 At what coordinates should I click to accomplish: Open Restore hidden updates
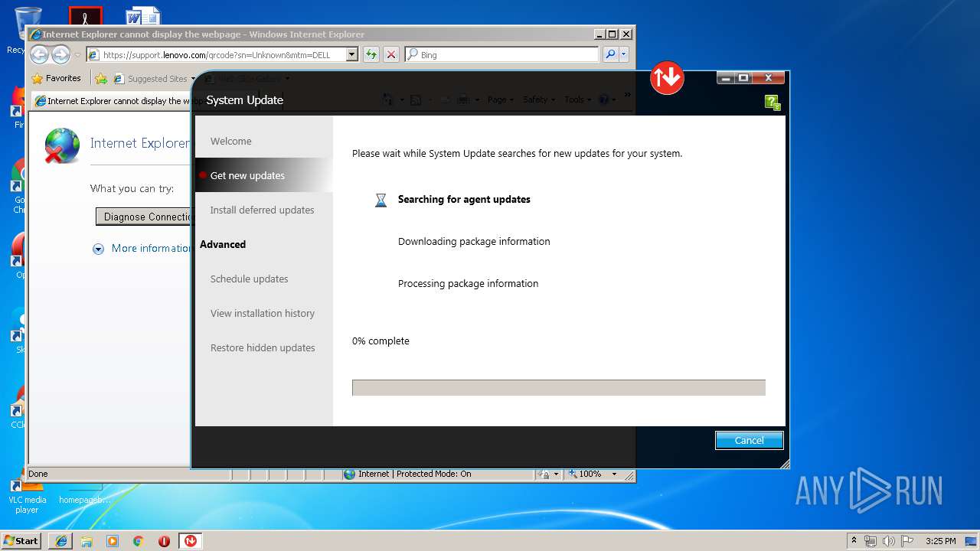[x=263, y=347]
